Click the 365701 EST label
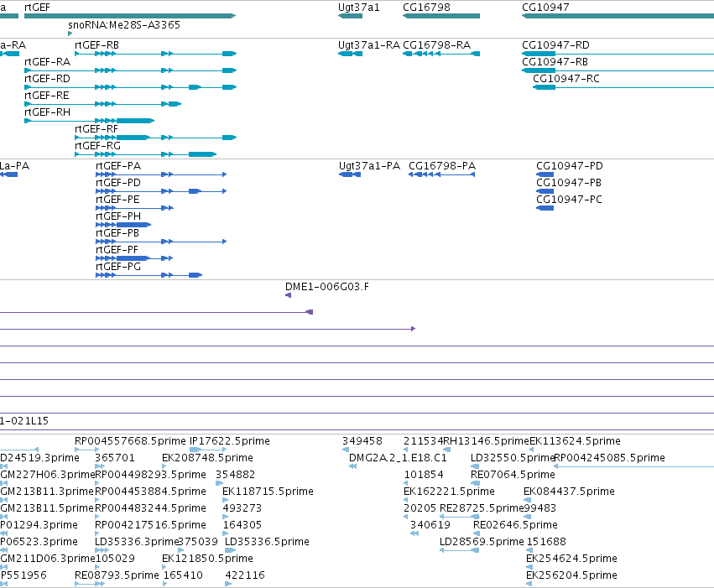Image resolution: width=714 pixels, height=588 pixels. (115, 458)
